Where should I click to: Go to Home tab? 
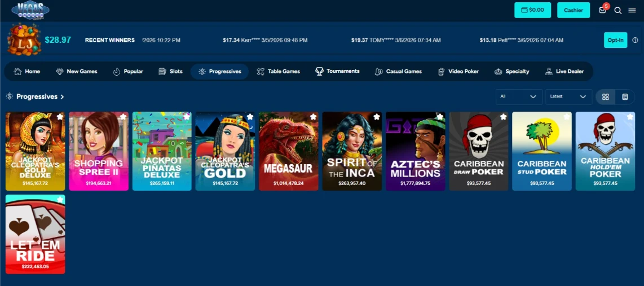(x=27, y=72)
